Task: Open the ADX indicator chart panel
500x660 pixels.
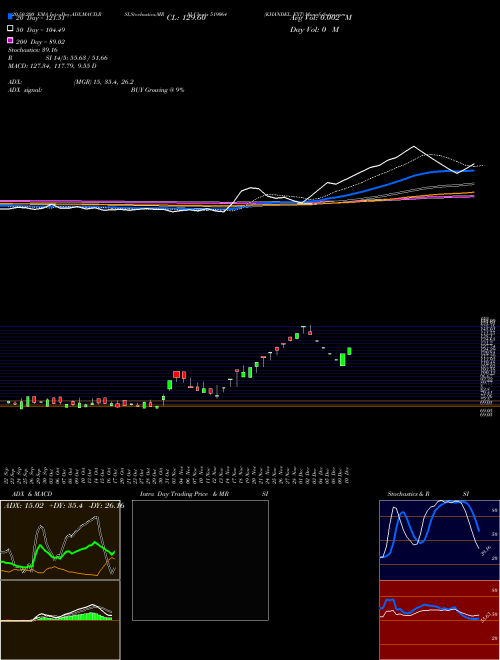Action: pos(60,540)
